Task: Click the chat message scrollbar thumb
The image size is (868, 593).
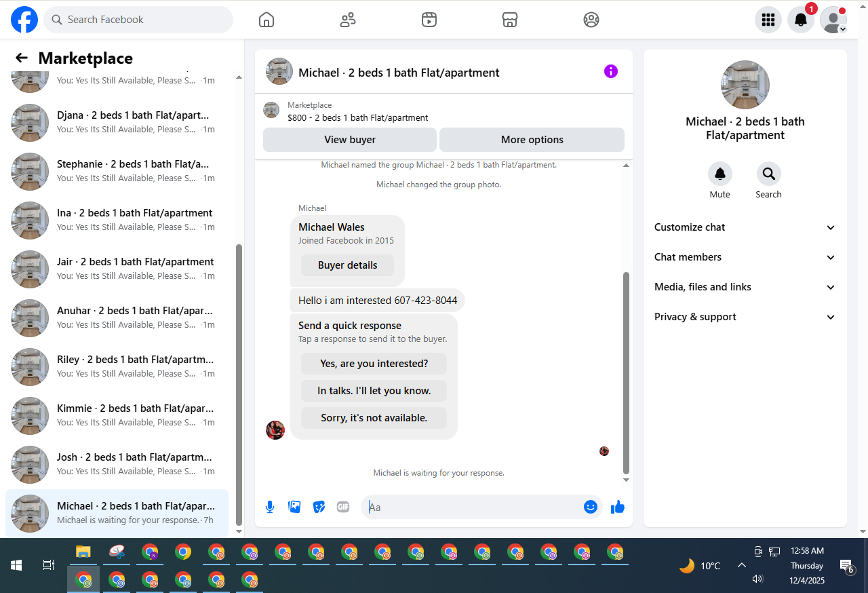Action: [x=626, y=373]
